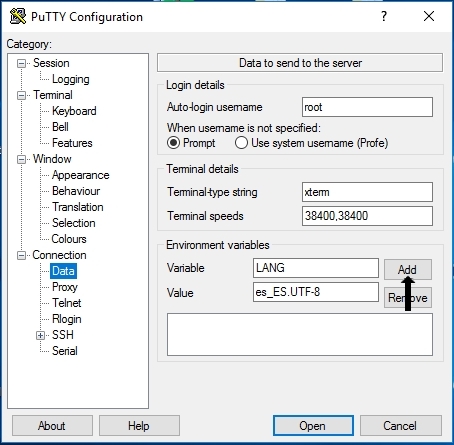Image resolution: width=454 pixels, height=445 pixels.
Task: Click the question mark help icon
Action: (384, 16)
